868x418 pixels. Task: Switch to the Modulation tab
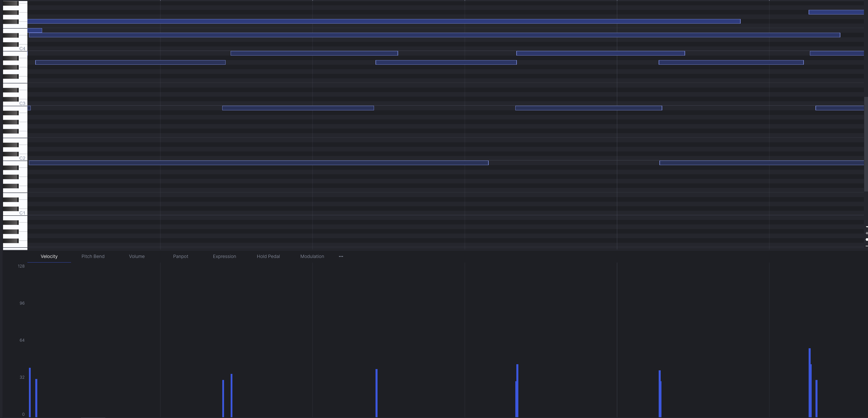[312, 256]
